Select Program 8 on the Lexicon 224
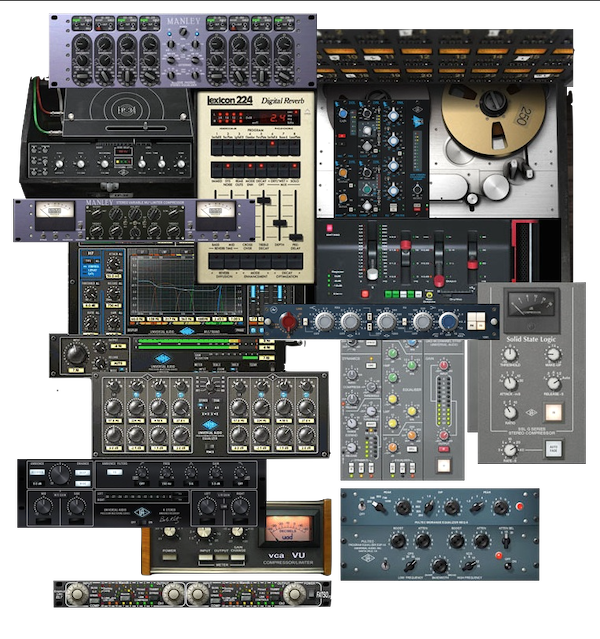 (294, 147)
